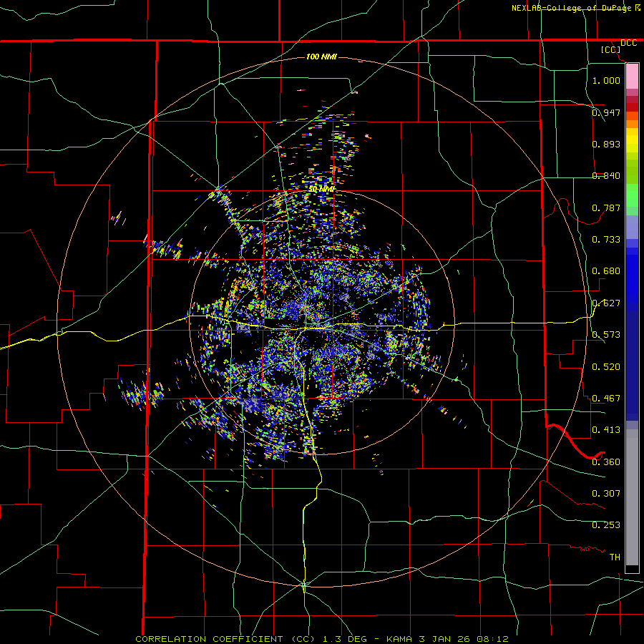644x644 pixels.
Task: Click the 50 NMI range ring label
Action: [321, 190]
